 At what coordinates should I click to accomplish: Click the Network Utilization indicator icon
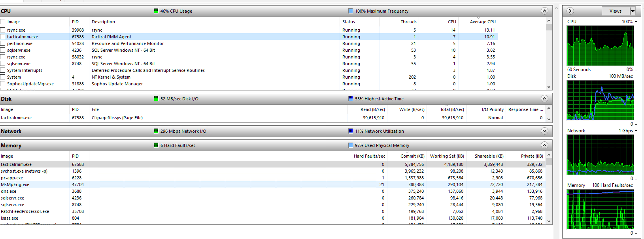point(350,131)
